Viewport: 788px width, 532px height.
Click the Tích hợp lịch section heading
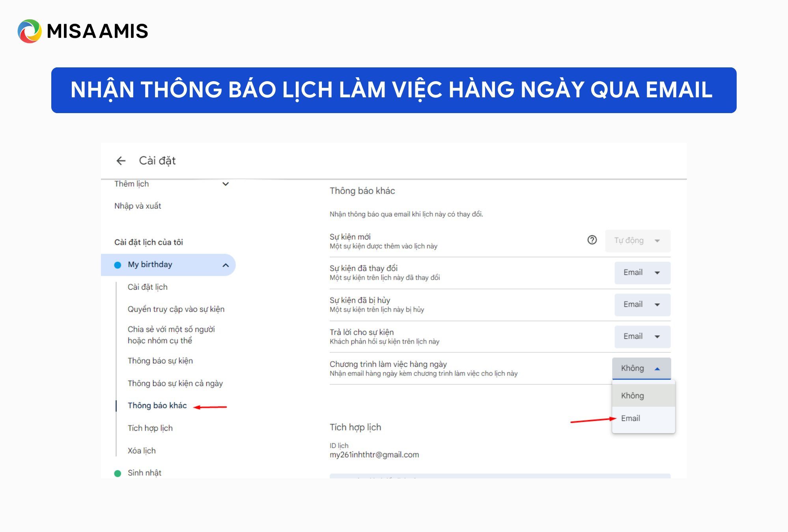pos(355,428)
